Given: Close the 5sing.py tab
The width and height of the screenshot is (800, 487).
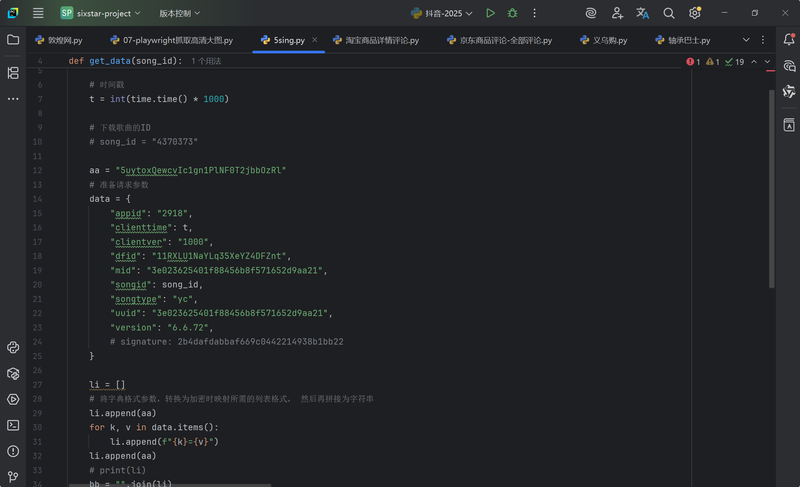Looking at the screenshot, I should [315, 40].
